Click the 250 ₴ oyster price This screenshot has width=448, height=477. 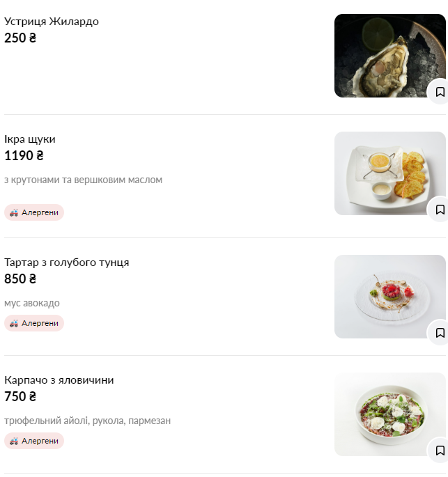pyautogui.click(x=20, y=38)
